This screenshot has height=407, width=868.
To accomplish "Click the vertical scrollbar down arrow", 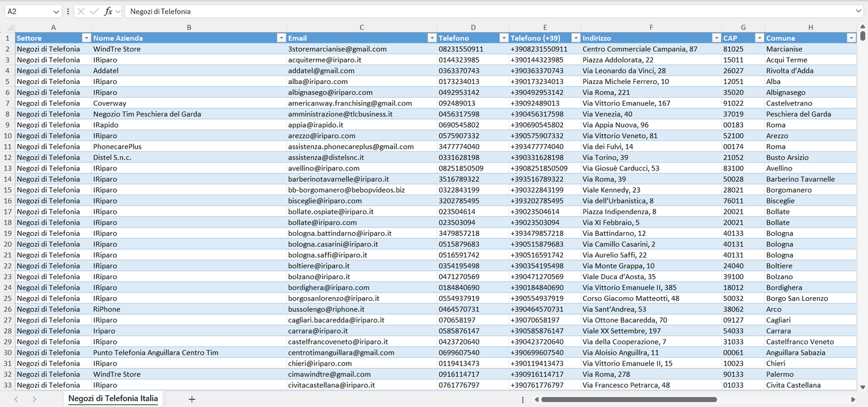I will coord(863,387).
